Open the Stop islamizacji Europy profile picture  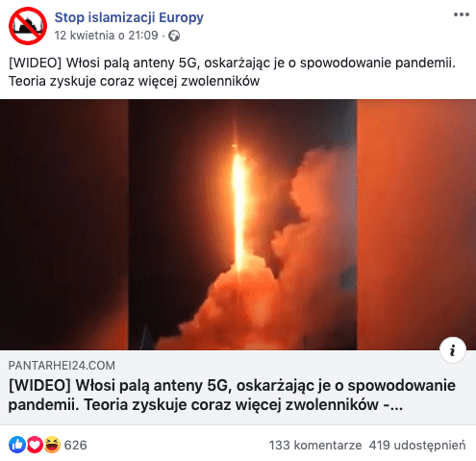point(28,26)
